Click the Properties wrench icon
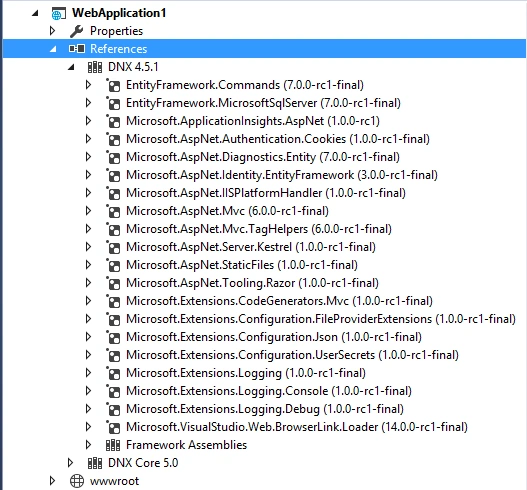527x490 pixels. click(76, 31)
